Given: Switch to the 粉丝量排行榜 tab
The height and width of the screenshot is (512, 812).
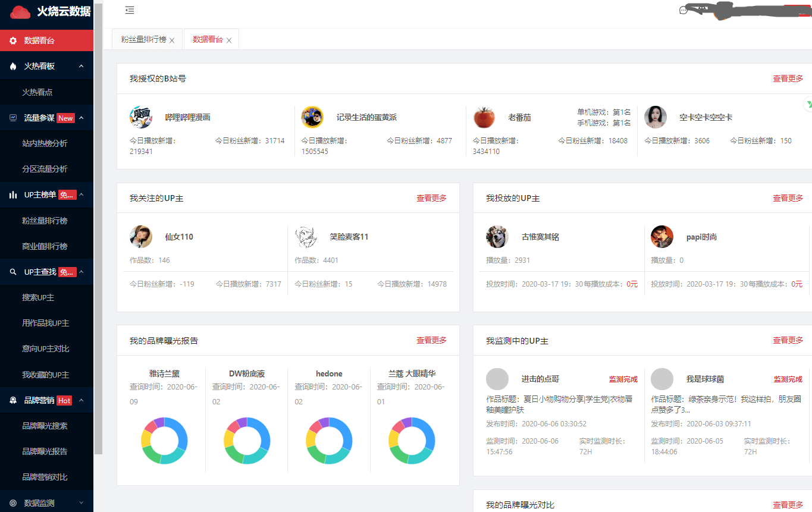Looking at the screenshot, I should (143, 40).
